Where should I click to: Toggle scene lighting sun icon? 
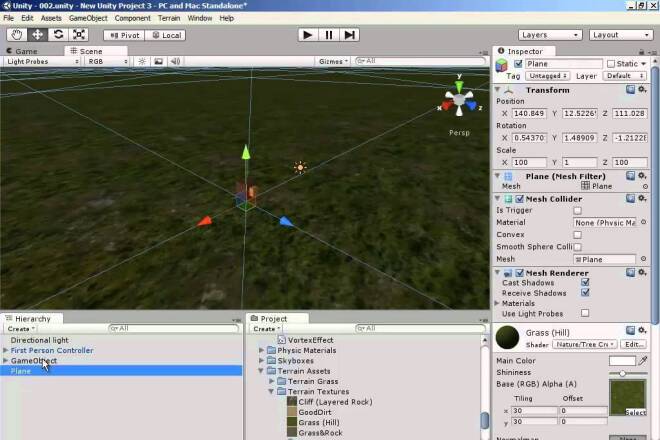click(x=142, y=61)
